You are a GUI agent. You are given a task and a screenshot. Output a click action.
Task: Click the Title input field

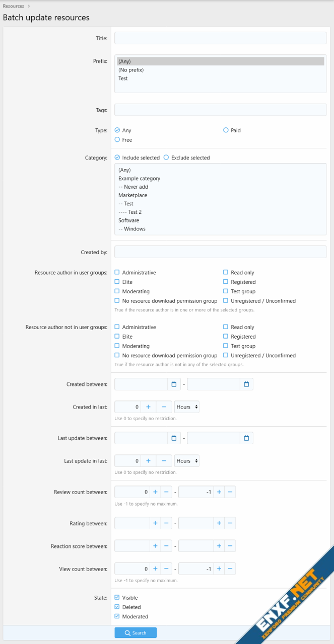pos(220,38)
